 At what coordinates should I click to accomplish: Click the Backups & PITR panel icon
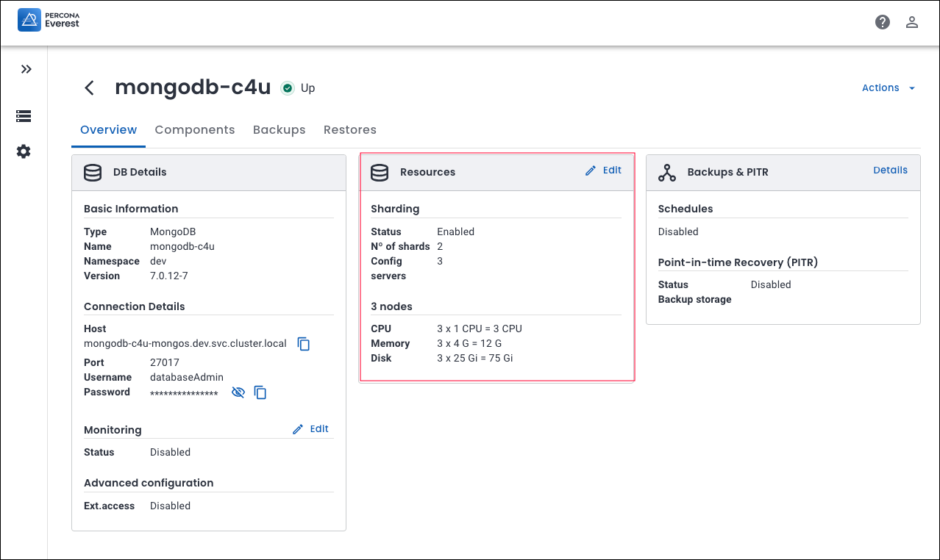666,173
